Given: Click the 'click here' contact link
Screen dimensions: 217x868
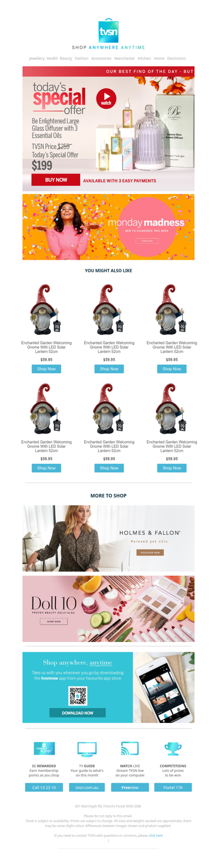Looking at the screenshot, I should [156, 835].
